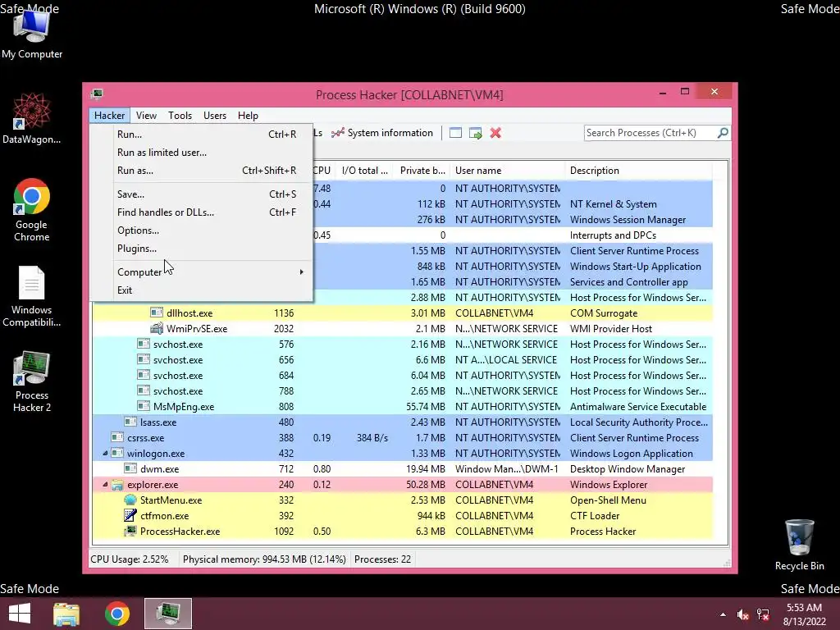Click the window resize grip corner

[727, 563]
